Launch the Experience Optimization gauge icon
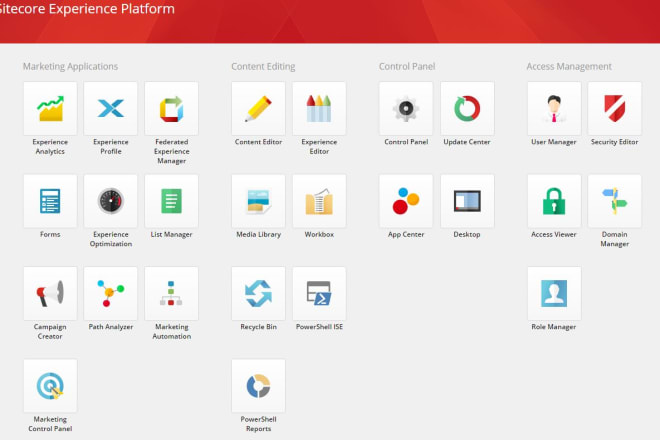Image resolution: width=660 pixels, height=440 pixels. [111, 201]
